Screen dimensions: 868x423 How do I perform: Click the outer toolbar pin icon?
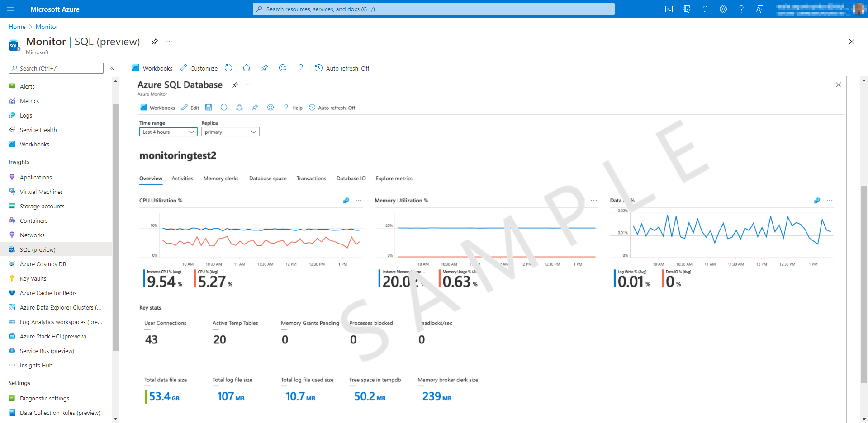tap(265, 68)
